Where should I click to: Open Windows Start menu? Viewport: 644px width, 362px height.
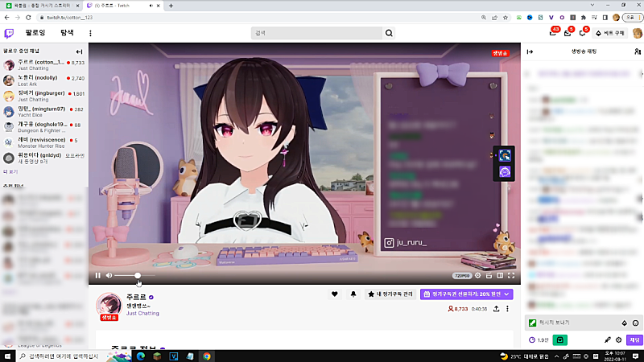click(x=7, y=356)
